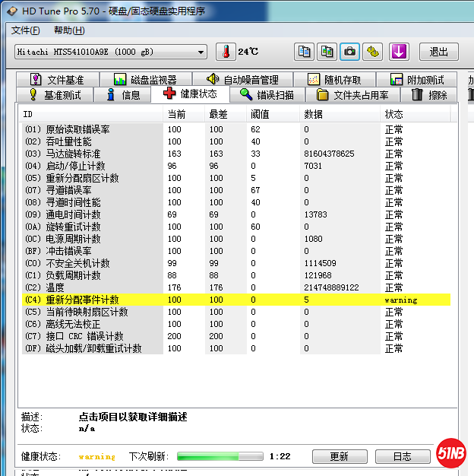This screenshot has width=474, height=476.
Task: Select the 文件夹占用率 tab
Action: (x=352, y=95)
